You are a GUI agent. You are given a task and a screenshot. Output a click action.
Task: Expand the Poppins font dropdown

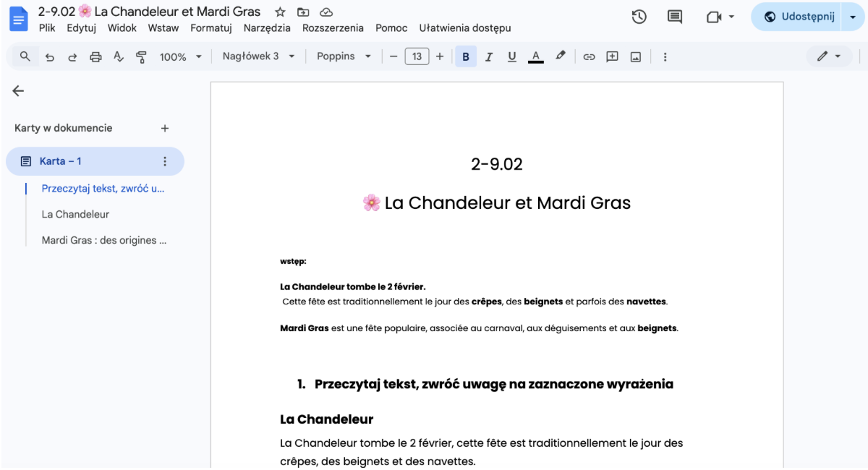(344, 56)
